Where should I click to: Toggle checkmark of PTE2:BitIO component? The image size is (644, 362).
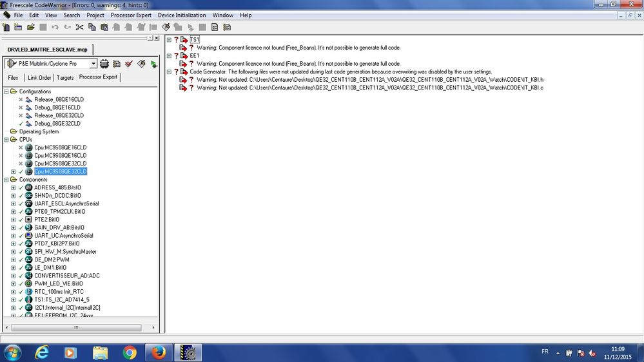pyautogui.click(x=21, y=220)
